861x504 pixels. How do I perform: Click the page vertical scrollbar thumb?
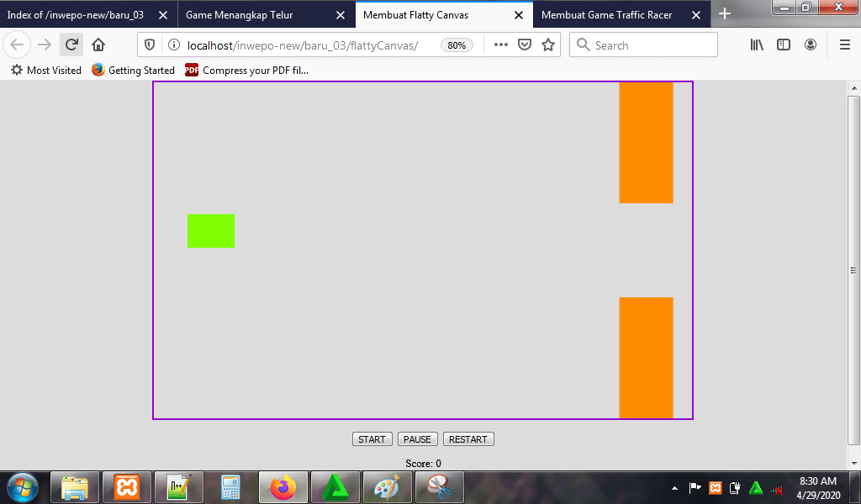point(854,270)
